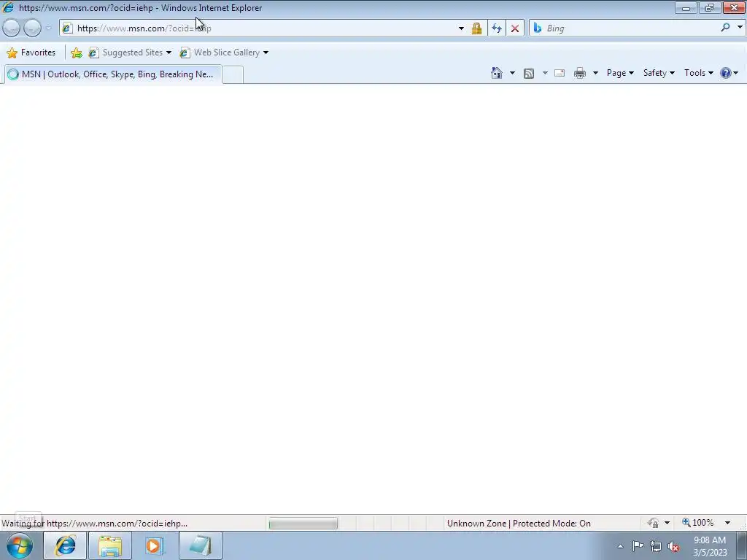Minimize the Internet Explorer window
Viewport: 747px width, 560px height.
click(x=686, y=7)
